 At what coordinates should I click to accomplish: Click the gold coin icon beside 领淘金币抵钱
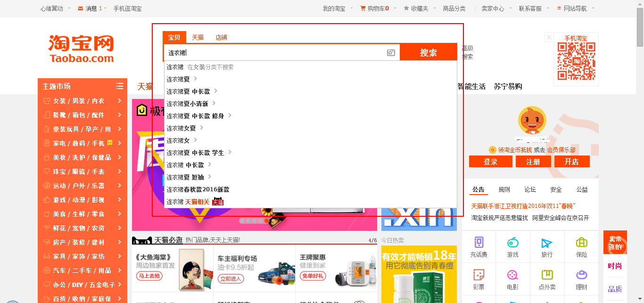click(493, 150)
